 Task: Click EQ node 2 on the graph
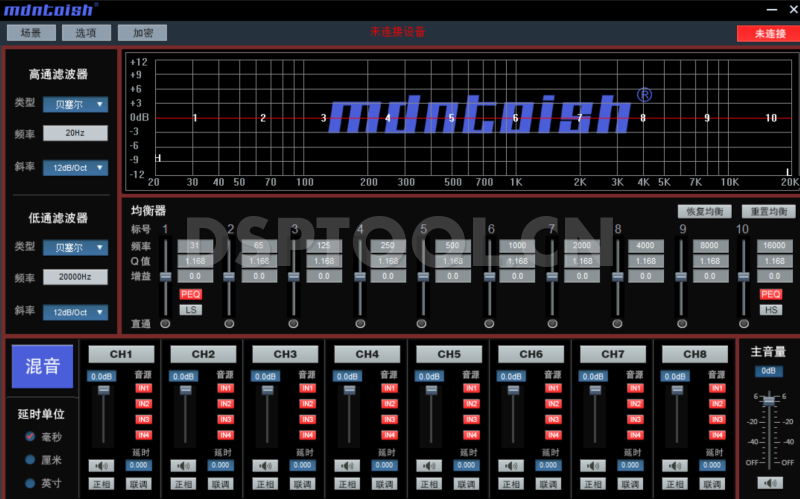tap(263, 118)
